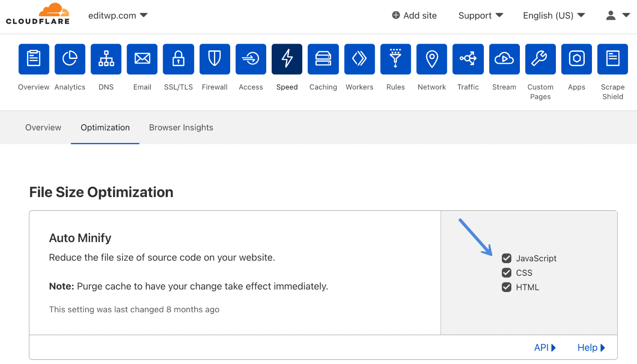This screenshot has height=364, width=637.
Task: Select the Overview sub-tab
Action: [x=43, y=127]
